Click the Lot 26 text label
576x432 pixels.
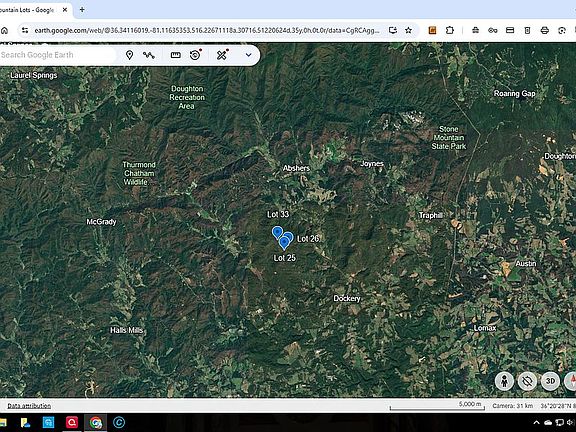click(308, 239)
